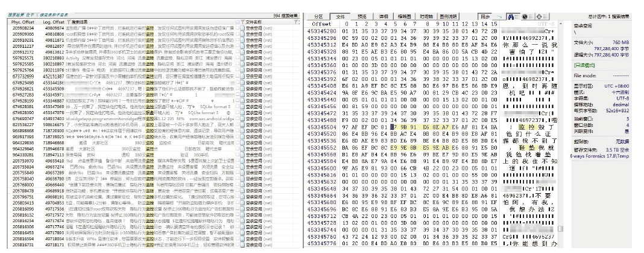Click the 字符集 UTF-8 value in info panel
This screenshot has width=644, height=253.
[x=624, y=99]
